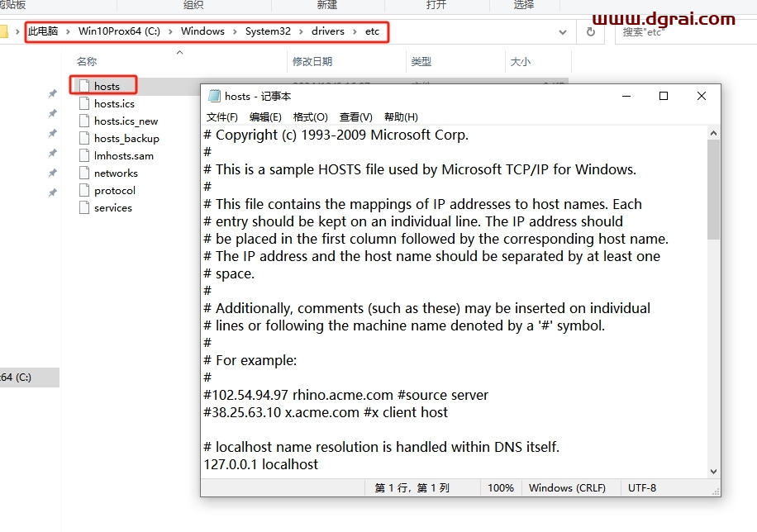This screenshot has width=757, height=532.
Task: Open the 帮助(H) menu in Notepad
Action: [401, 116]
